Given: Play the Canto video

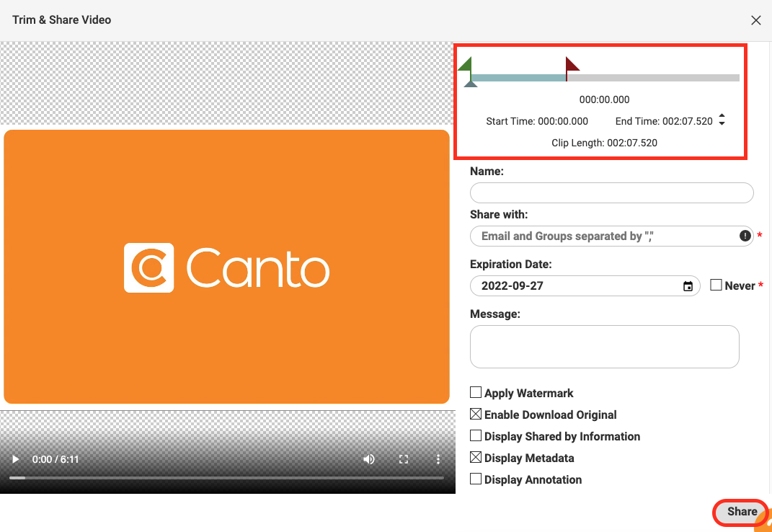Looking at the screenshot, I should point(16,459).
